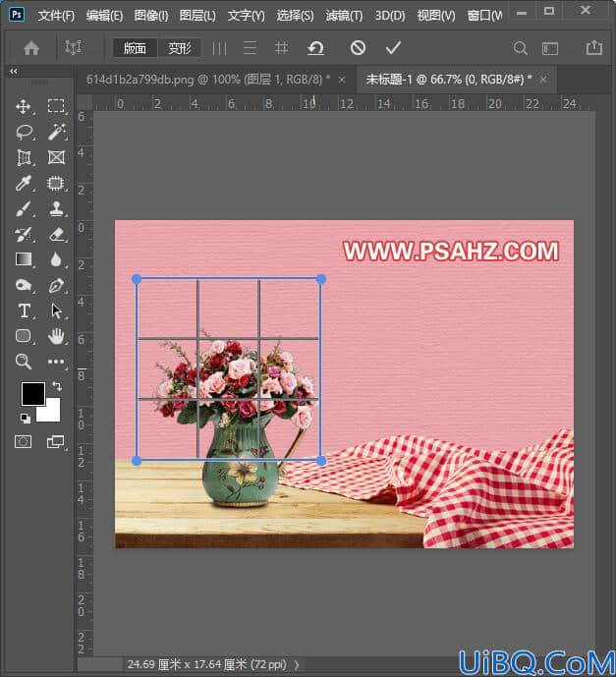The width and height of the screenshot is (616, 677).
Task: Toggle Quick Mask mode
Action: click(23, 442)
